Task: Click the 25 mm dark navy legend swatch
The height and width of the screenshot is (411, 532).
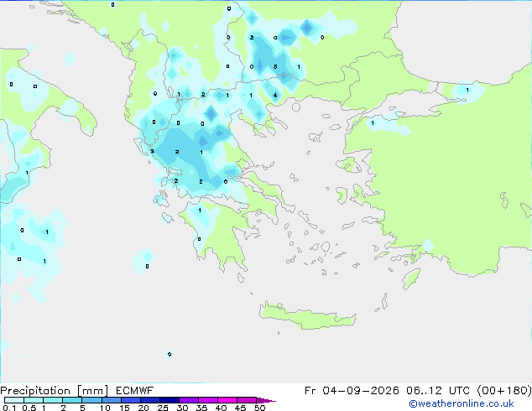Action: [170, 400]
